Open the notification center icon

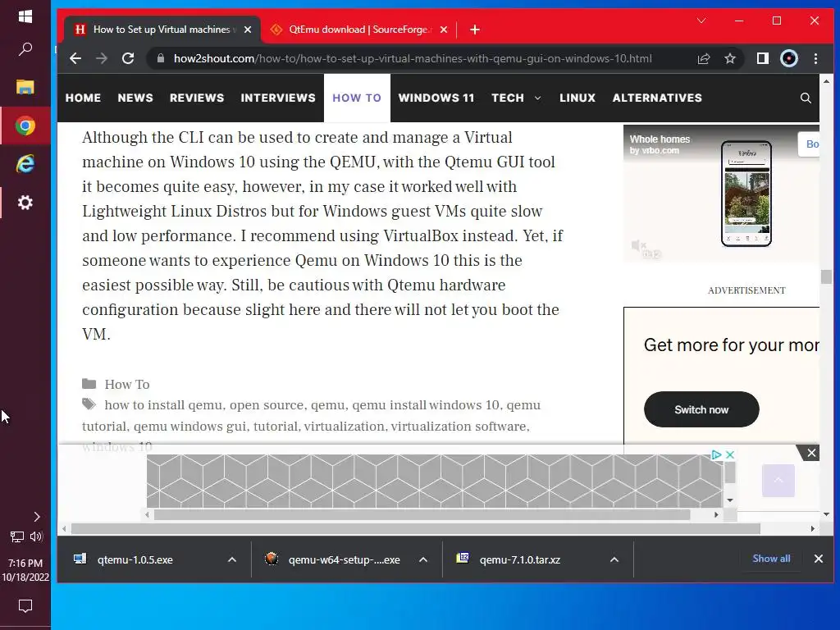[25, 606]
